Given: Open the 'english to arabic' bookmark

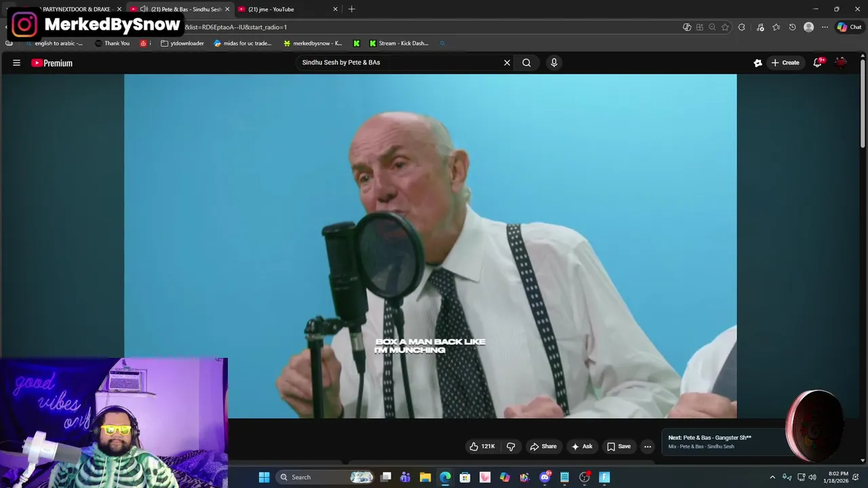Looking at the screenshot, I should tap(53, 43).
